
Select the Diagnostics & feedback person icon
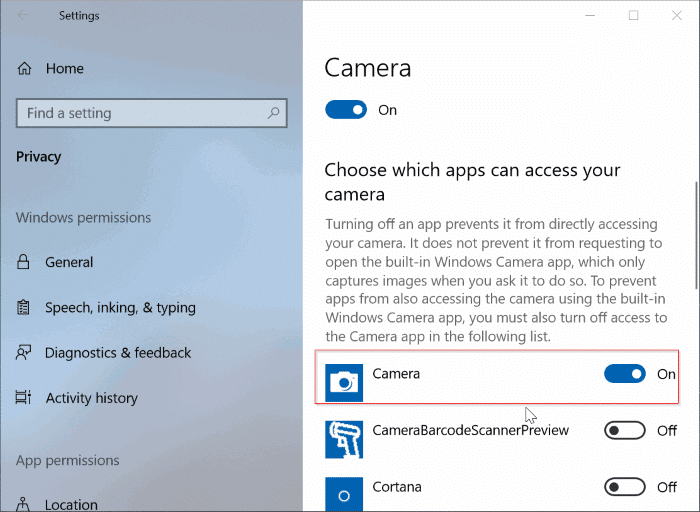pos(23,353)
